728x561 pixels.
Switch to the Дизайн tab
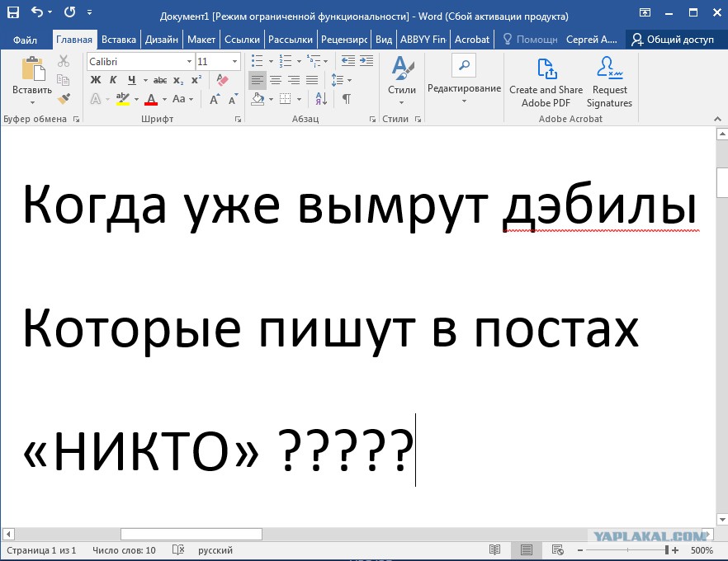click(162, 40)
